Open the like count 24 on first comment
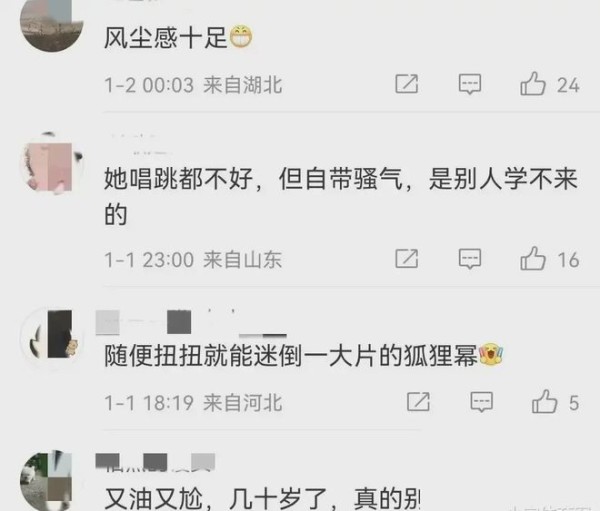 coord(568,85)
